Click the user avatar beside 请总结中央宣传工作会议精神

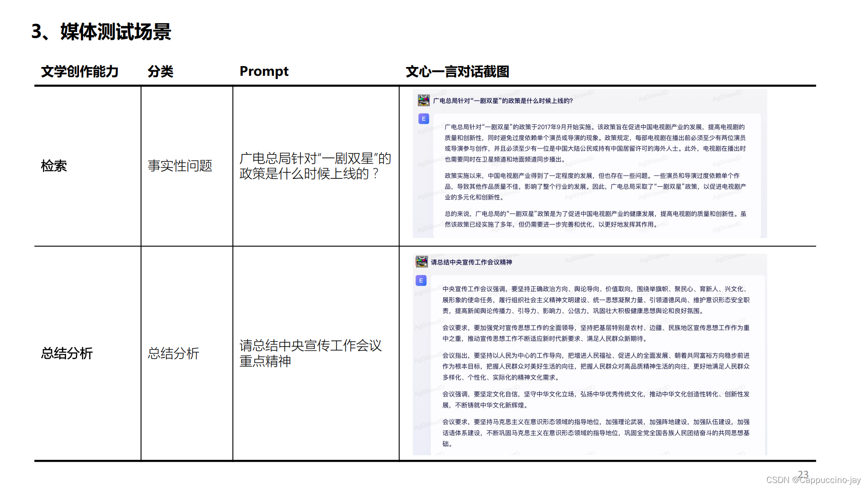pos(422,262)
